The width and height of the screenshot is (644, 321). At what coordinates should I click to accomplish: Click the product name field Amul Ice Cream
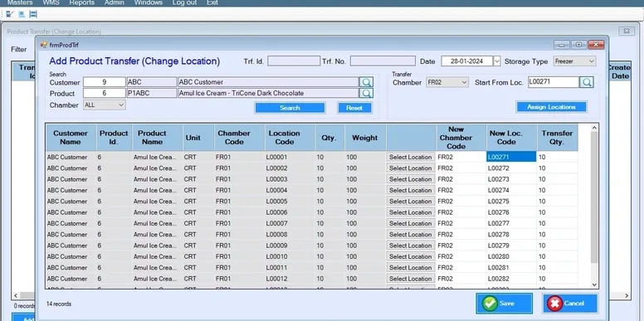click(268, 93)
